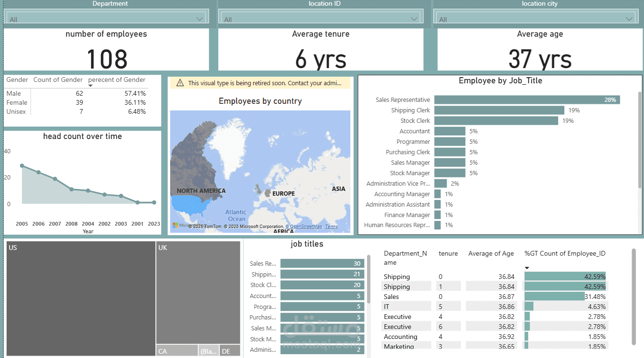This screenshot has width=644, height=358.
Task: Click the Unisex row in gender table
Action: [76, 112]
